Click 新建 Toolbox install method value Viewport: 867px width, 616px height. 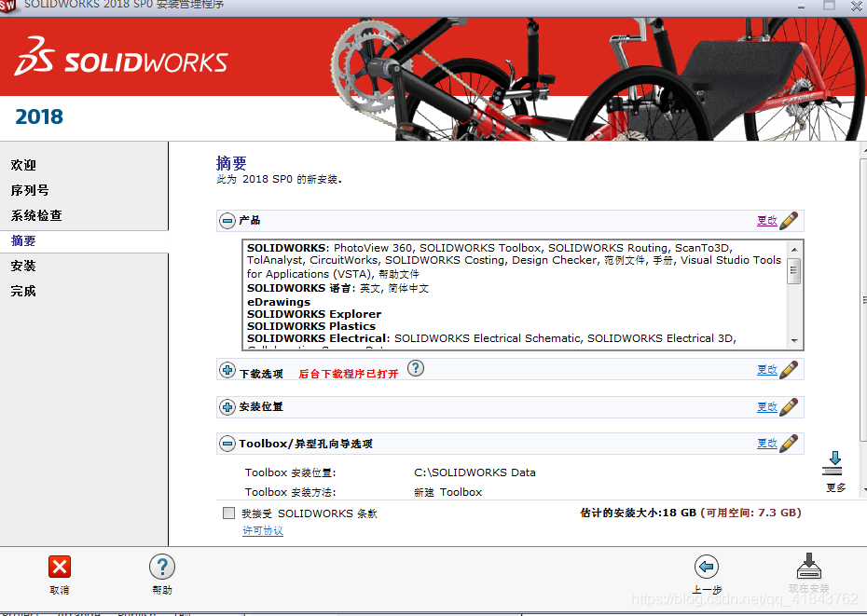pos(447,492)
